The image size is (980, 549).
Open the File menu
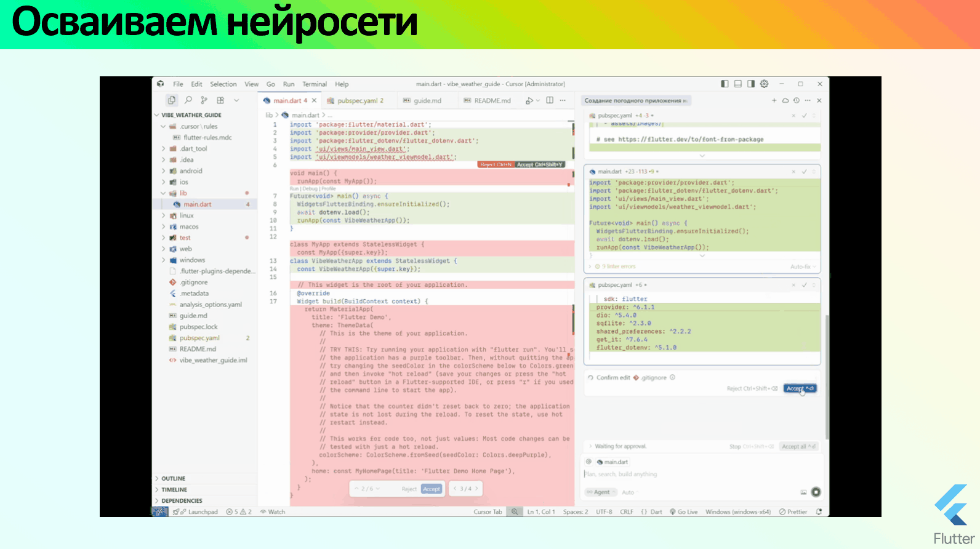tap(178, 84)
